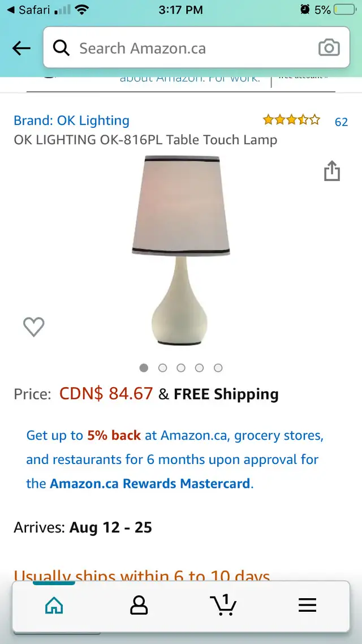Image resolution: width=362 pixels, height=644 pixels.
Task: Focus the Search Amazon.ca field
Action: 196,48
